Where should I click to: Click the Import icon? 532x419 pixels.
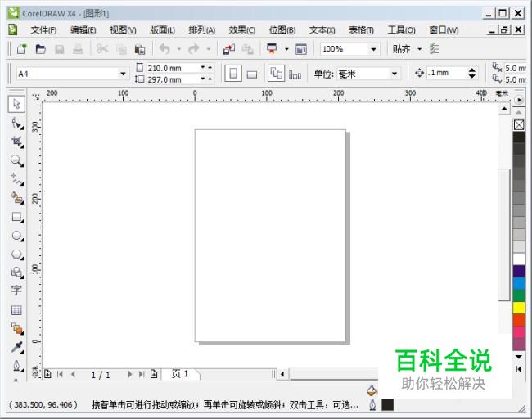point(229,49)
